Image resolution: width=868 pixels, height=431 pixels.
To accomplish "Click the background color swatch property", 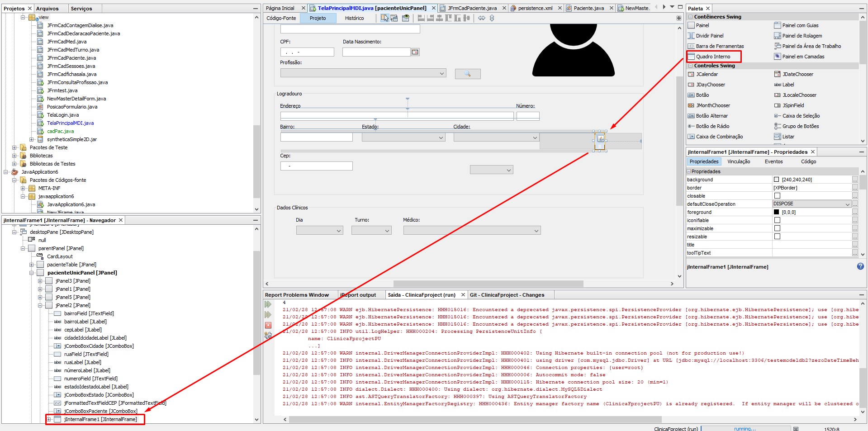I will (777, 180).
